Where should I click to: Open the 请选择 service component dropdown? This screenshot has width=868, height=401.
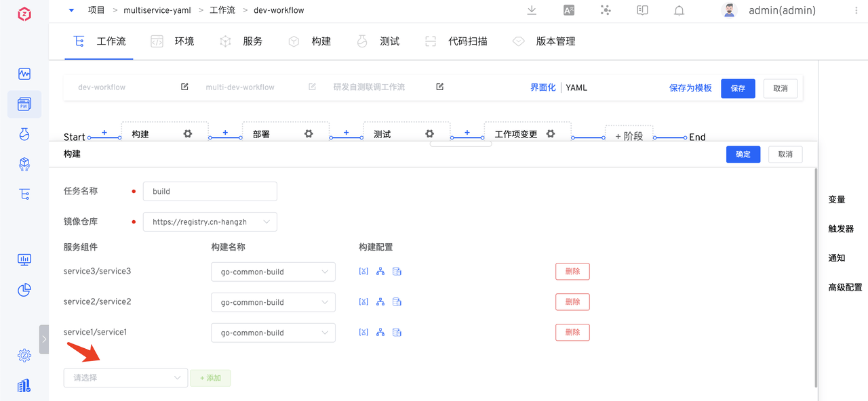[x=125, y=377]
